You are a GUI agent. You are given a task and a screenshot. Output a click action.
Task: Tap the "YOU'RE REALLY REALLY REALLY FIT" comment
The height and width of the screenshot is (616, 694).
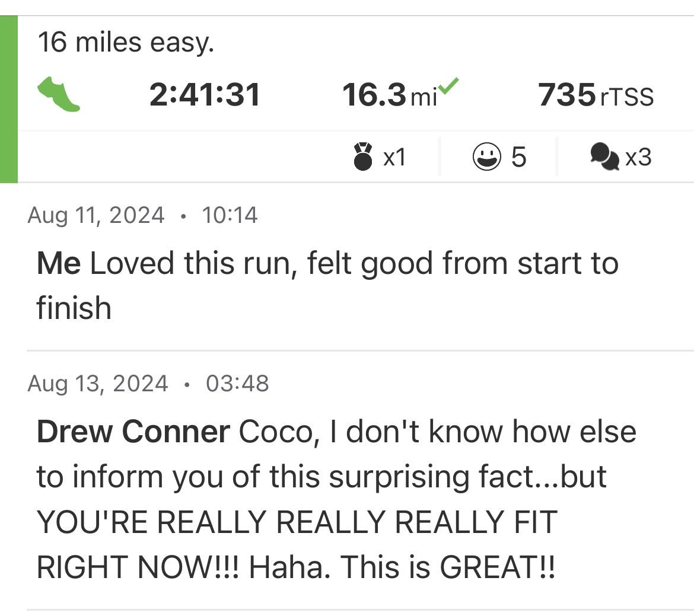(297, 522)
